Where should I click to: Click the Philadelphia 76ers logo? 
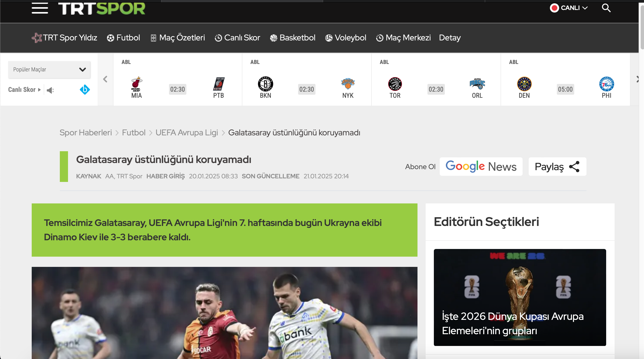coord(607,84)
